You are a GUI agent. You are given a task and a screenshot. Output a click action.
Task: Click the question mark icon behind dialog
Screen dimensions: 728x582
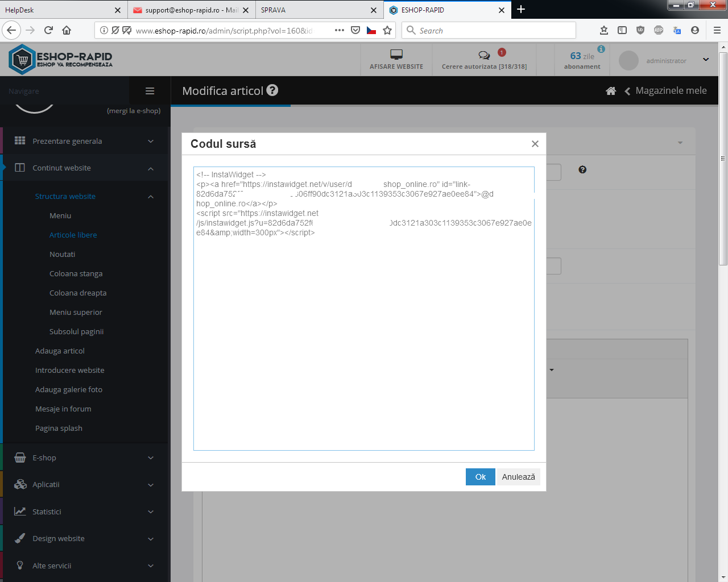(x=582, y=169)
